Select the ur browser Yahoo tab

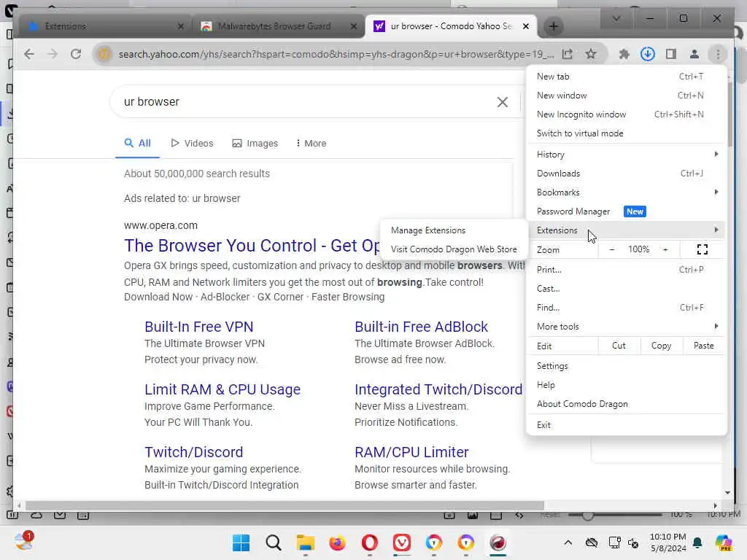[450, 26]
